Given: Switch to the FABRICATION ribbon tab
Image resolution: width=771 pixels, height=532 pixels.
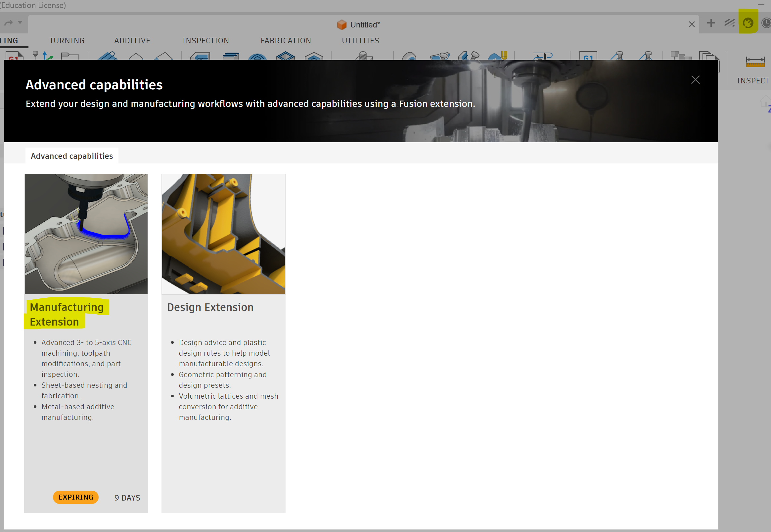Looking at the screenshot, I should 286,41.
